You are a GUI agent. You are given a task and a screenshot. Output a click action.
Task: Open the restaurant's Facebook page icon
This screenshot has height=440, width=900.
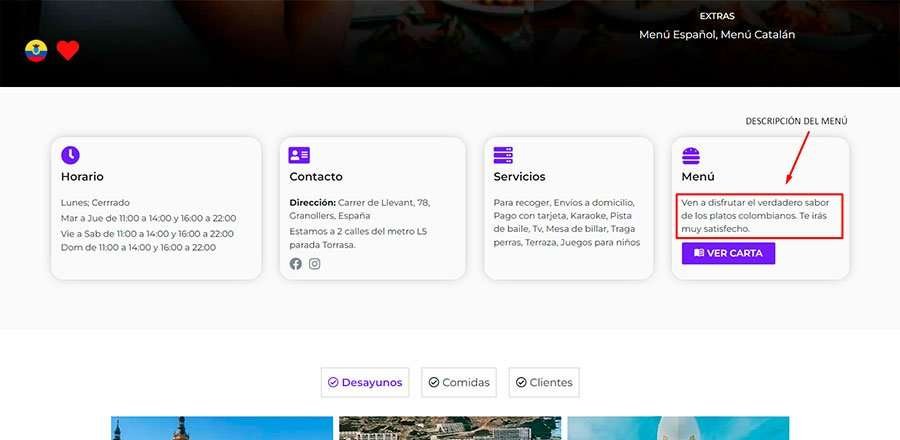pos(296,264)
